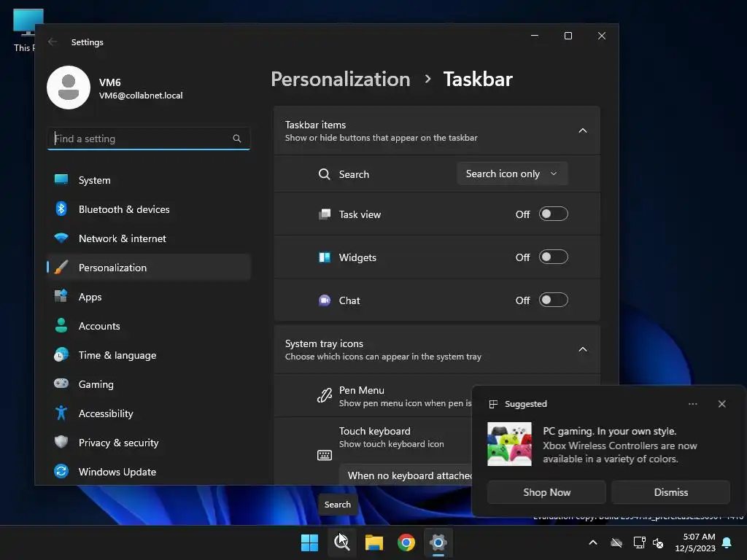Viewport: 747px width, 560px height.
Task: Click the Suggested notification title
Action: coord(525,404)
